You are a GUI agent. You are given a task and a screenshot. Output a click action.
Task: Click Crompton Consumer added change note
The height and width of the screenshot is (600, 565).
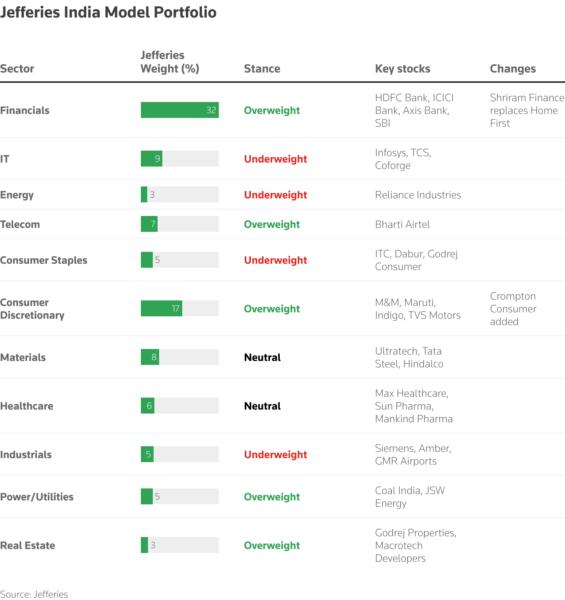pyautogui.click(x=513, y=309)
